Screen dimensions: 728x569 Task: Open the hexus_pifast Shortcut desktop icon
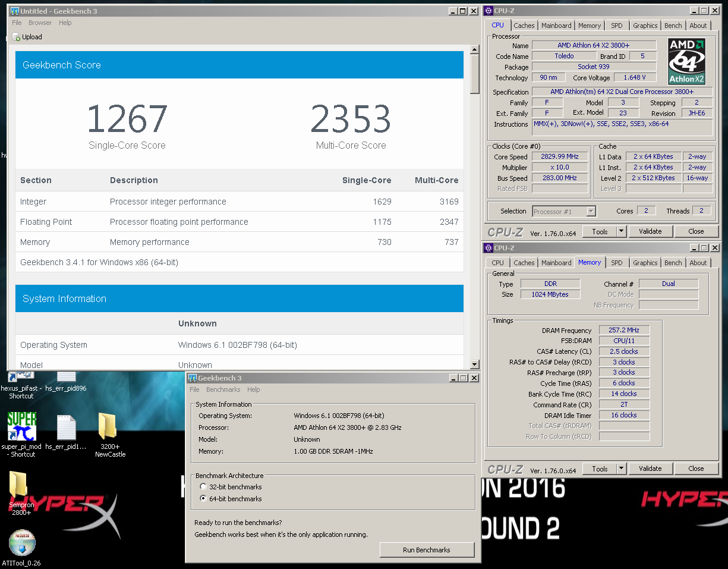[x=21, y=385]
